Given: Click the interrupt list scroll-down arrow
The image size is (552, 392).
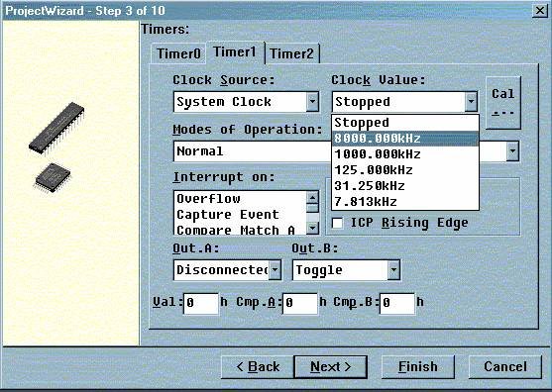Looking at the screenshot, I should (312, 229).
